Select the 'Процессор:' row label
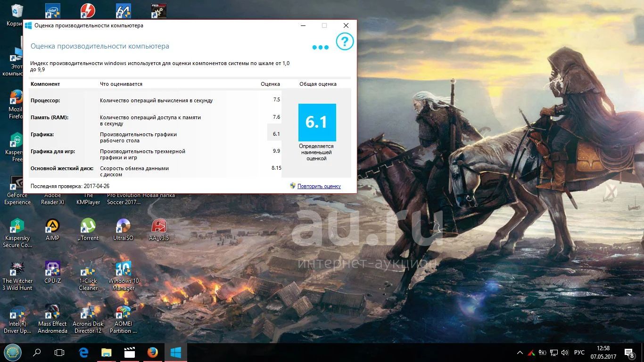The height and width of the screenshot is (362, 644). click(x=45, y=100)
